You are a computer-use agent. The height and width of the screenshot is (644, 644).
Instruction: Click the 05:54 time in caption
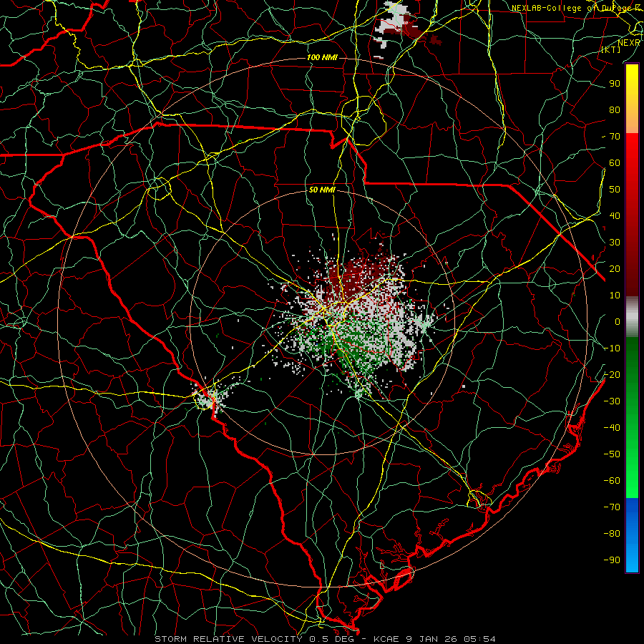point(479,639)
